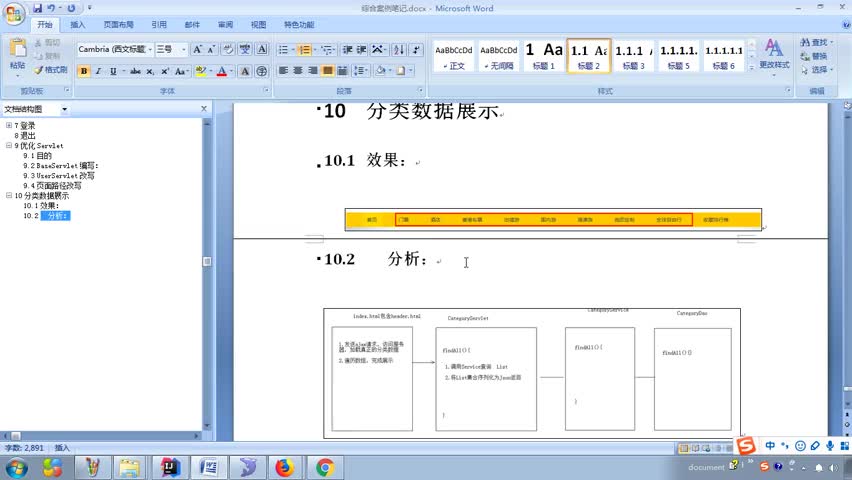Expand the styles gallery more arrow
The height and width of the screenshot is (480, 852).
click(x=751, y=67)
